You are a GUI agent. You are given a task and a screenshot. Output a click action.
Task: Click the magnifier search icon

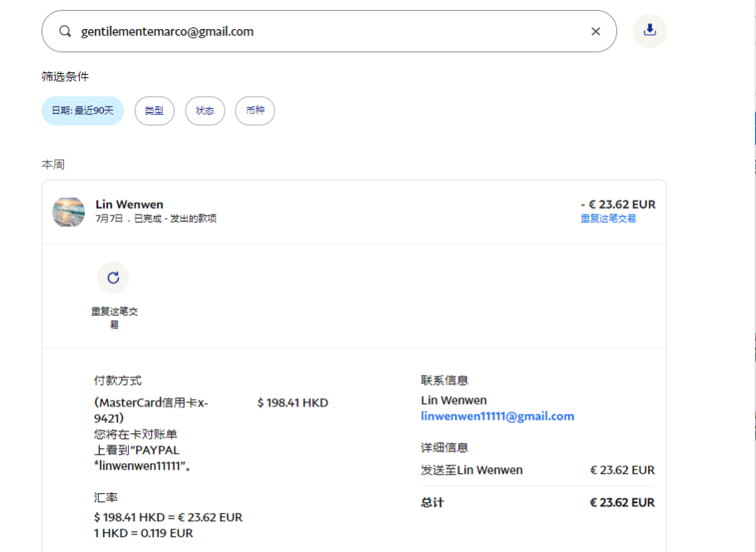click(65, 32)
